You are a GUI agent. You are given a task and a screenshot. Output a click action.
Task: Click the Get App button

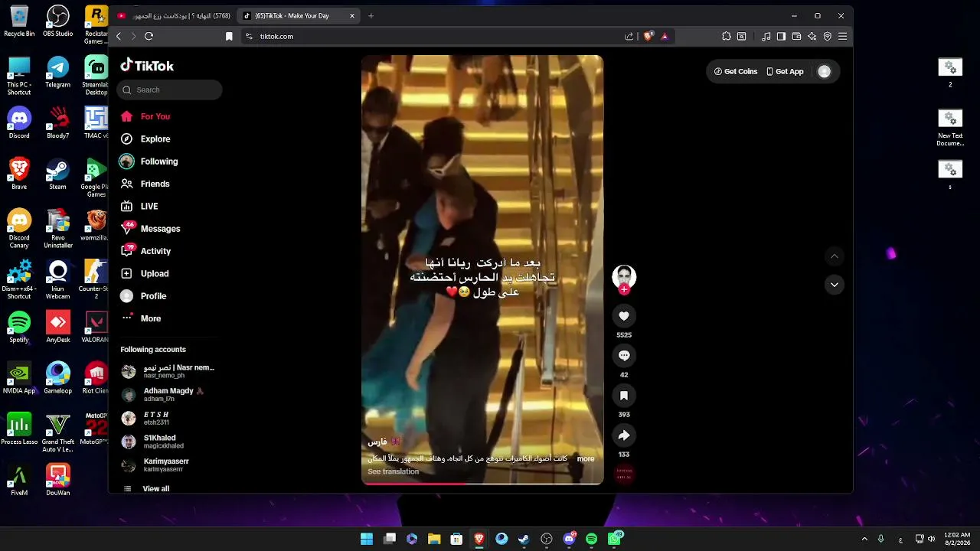click(x=786, y=71)
